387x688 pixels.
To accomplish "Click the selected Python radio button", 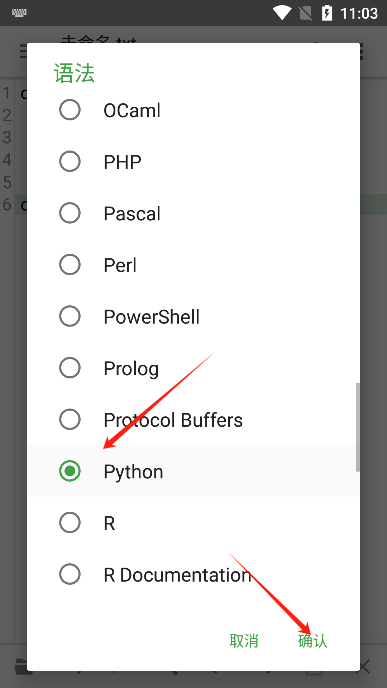I will (70, 471).
